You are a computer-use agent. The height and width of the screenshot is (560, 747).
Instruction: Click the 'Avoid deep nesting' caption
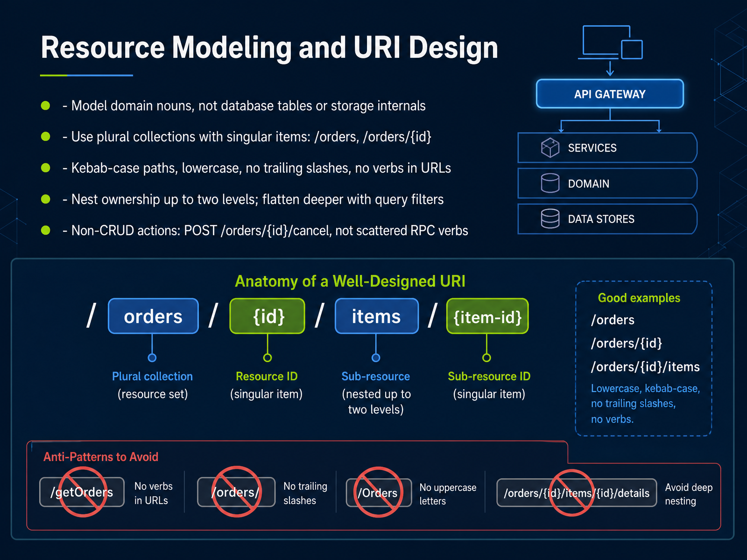(x=689, y=494)
